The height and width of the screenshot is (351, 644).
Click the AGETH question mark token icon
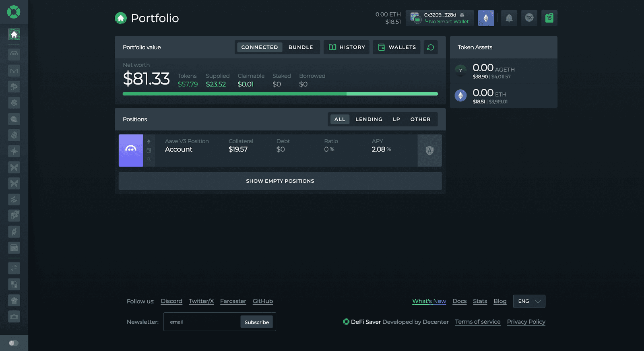460,70
